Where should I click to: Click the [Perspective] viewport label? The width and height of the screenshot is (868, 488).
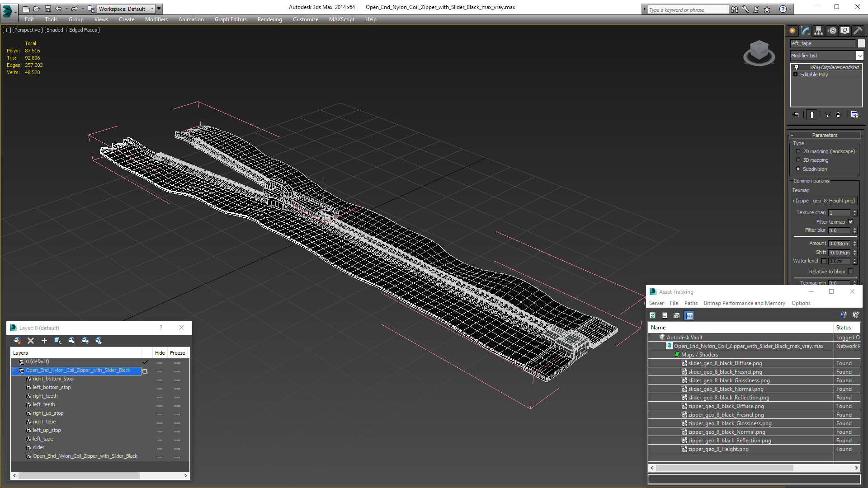click(28, 30)
